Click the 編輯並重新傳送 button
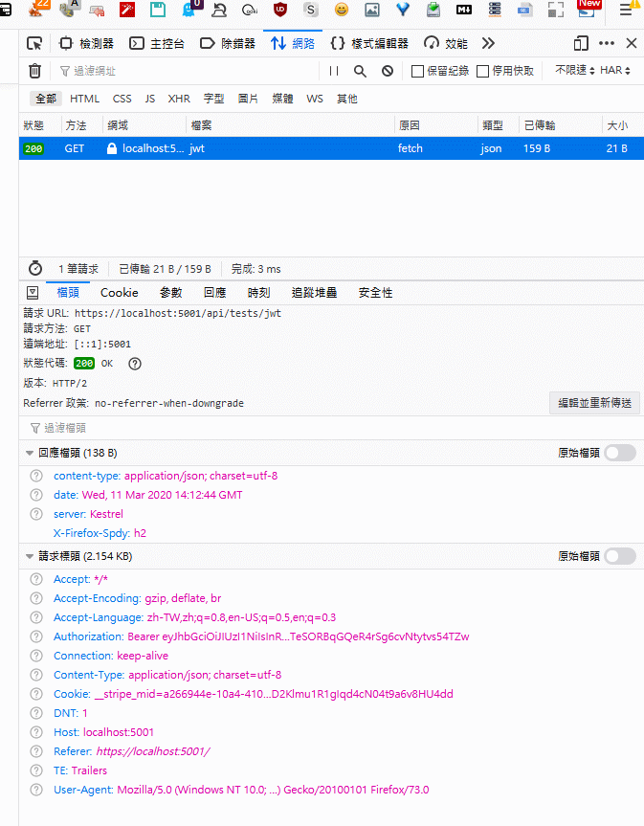The width and height of the screenshot is (644, 826). tap(594, 403)
